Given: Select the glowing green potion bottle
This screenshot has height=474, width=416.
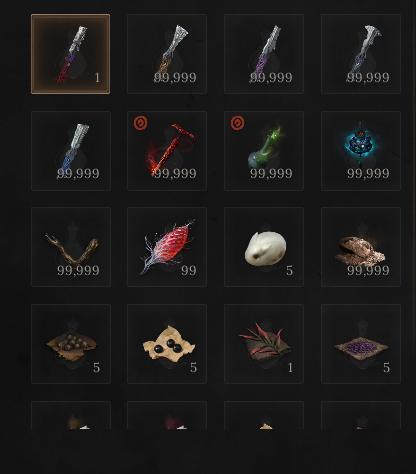Looking at the screenshot, I should click(x=264, y=151).
